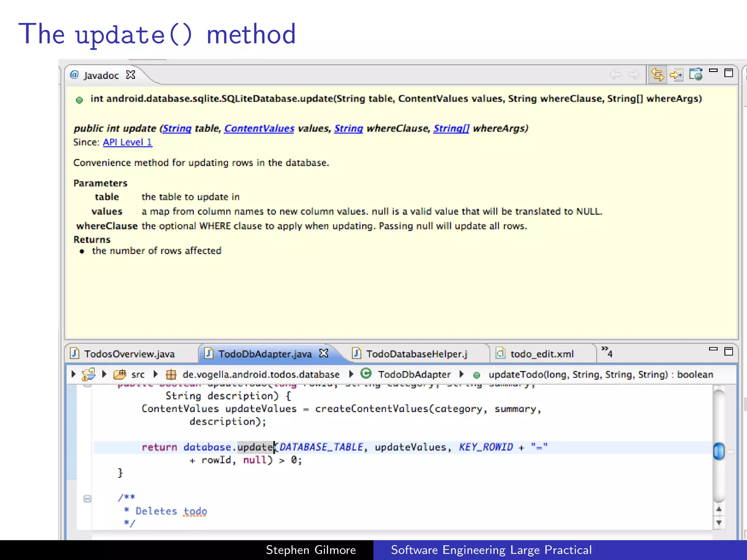Click 'the number of rows affected' text

coord(156,251)
